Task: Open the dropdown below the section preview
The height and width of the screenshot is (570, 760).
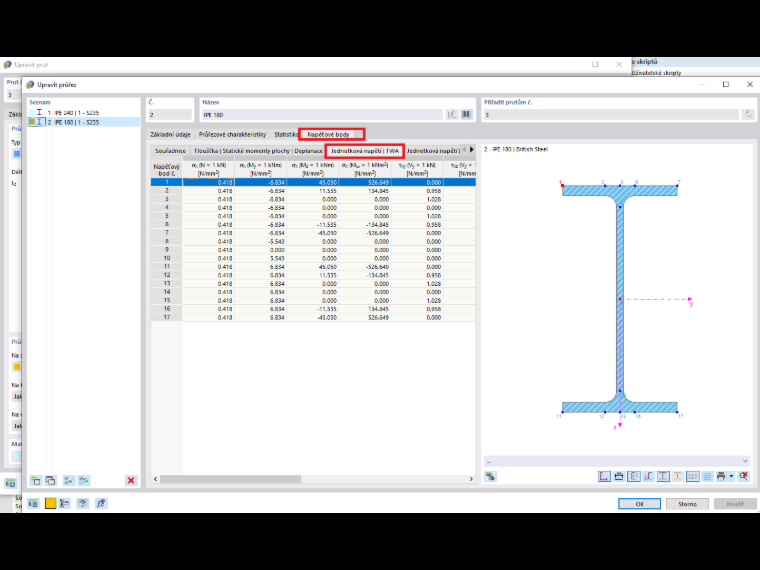Action: [617, 461]
